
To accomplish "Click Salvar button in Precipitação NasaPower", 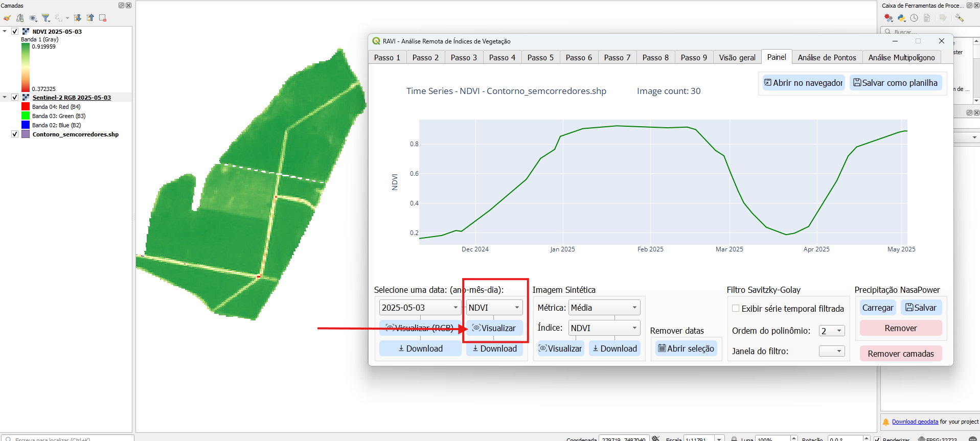I will coord(921,308).
